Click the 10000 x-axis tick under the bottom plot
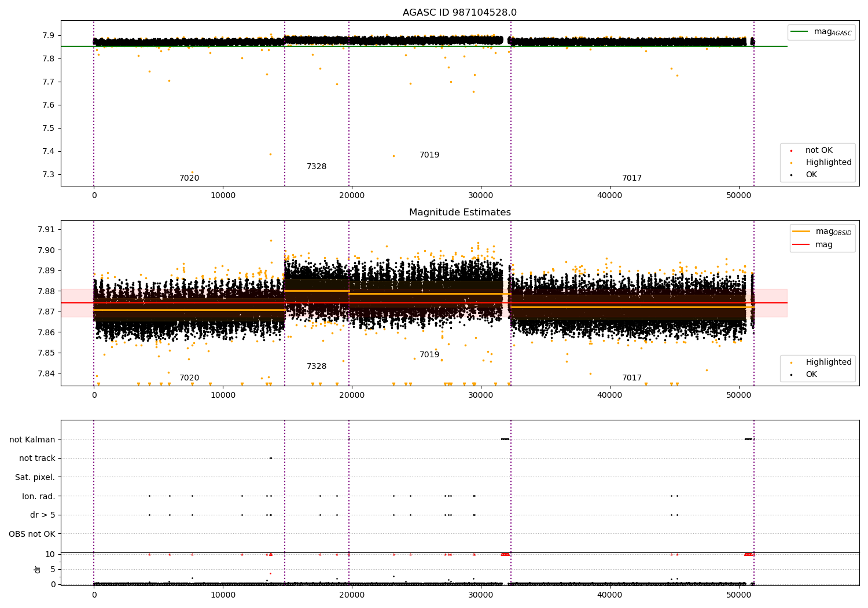 coord(223,595)
